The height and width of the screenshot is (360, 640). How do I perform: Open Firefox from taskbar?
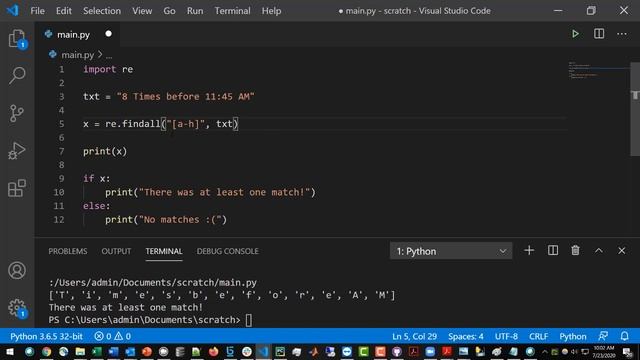(213, 352)
